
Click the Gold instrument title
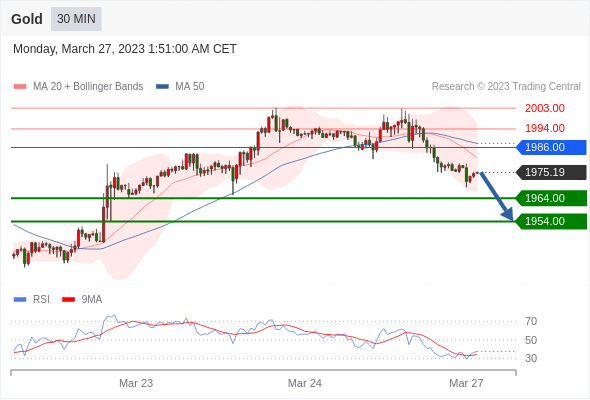click(x=27, y=19)
